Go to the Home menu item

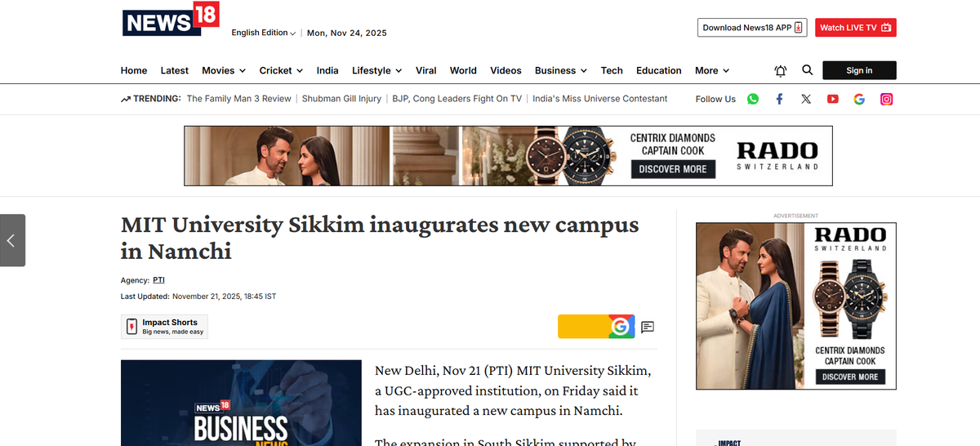pos(134,70)
